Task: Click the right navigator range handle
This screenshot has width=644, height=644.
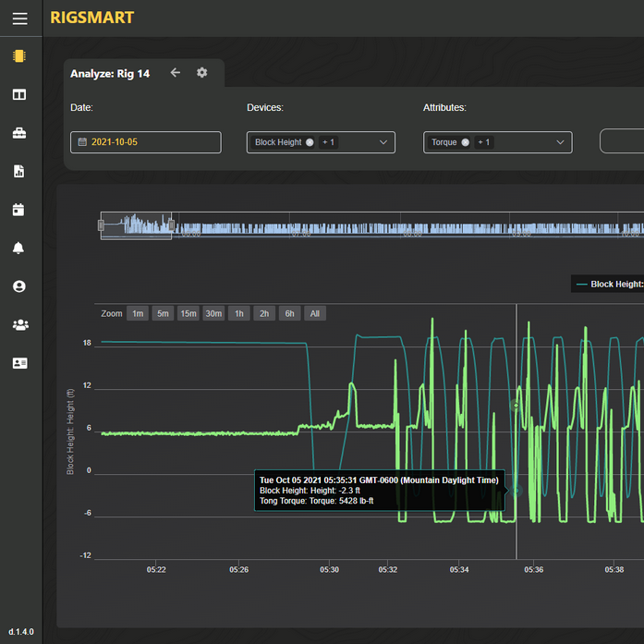Action: click(172, 225)
